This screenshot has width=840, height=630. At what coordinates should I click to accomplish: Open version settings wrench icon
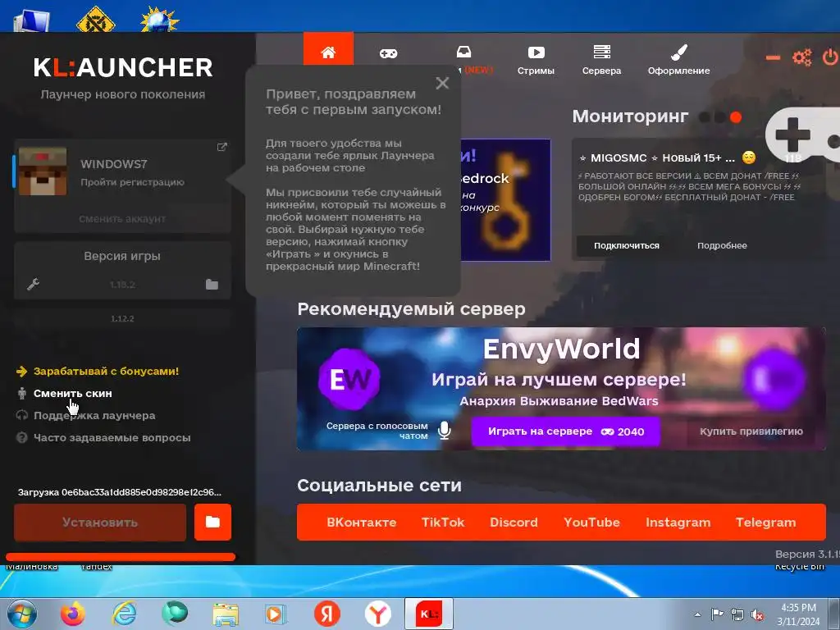(x=33, y=284)
